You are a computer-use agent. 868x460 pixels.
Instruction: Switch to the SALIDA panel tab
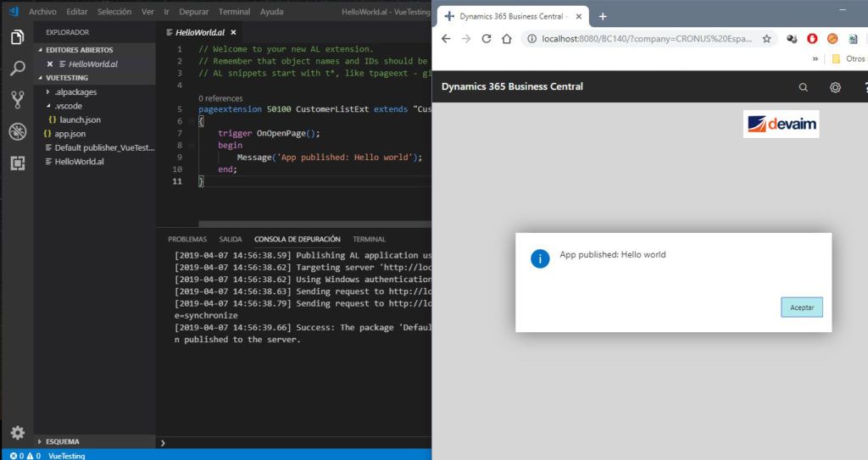(x=231, y=239)
